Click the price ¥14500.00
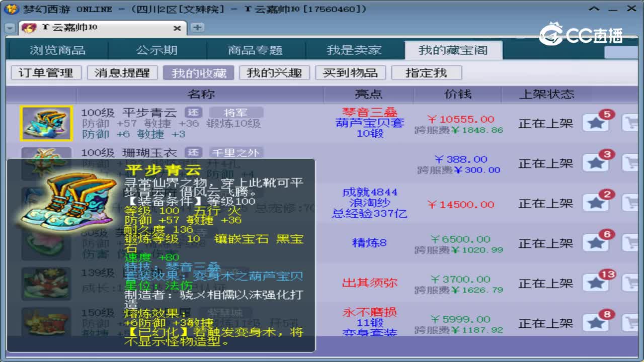The width and height of the screenshot is (644, 362). pyautogui.click(x=460, y=205)
